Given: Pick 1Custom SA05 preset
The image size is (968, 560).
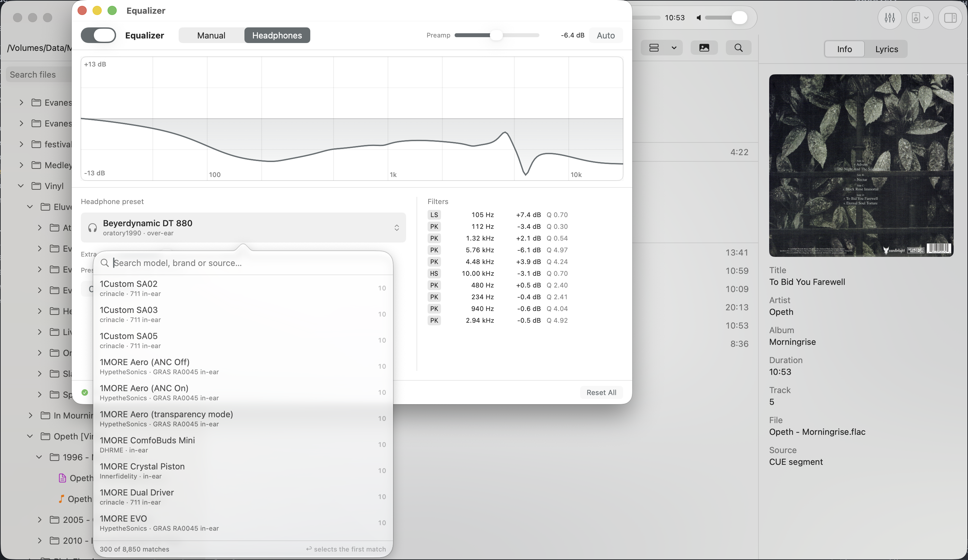Looking at the screenshot, I should (243, 340).
